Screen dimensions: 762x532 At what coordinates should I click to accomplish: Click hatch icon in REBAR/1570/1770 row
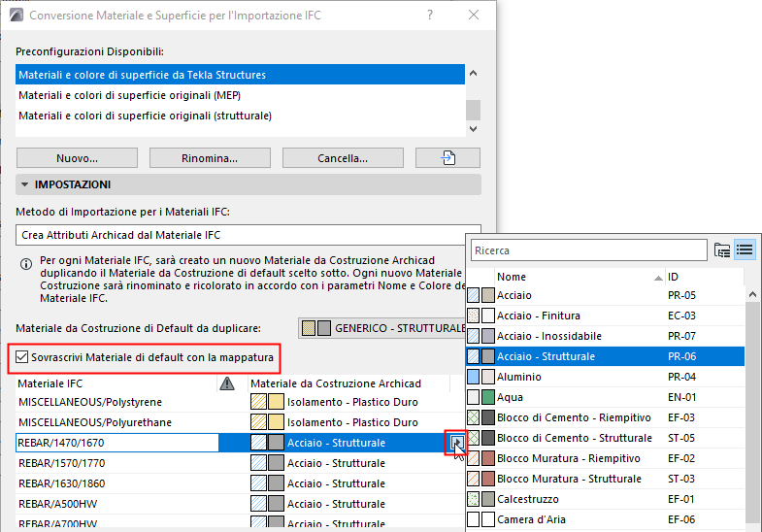[258, 463]
